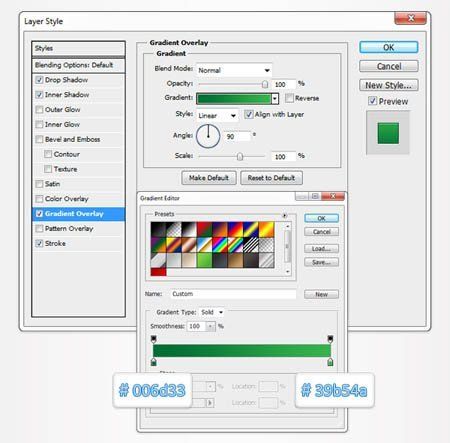Enable the Inner Glow checkbox

click(39, 124)
